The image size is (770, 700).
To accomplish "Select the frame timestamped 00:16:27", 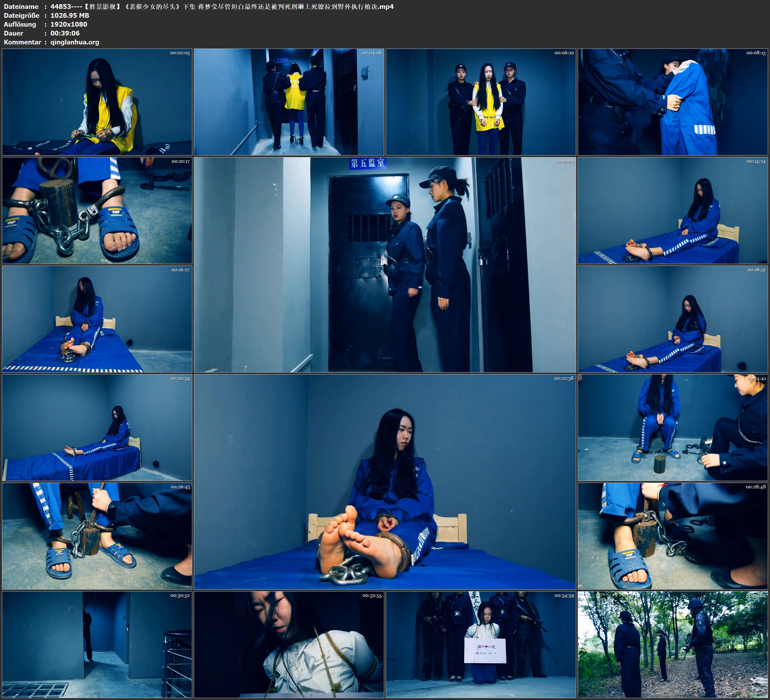I will click(x=97, y=319).
